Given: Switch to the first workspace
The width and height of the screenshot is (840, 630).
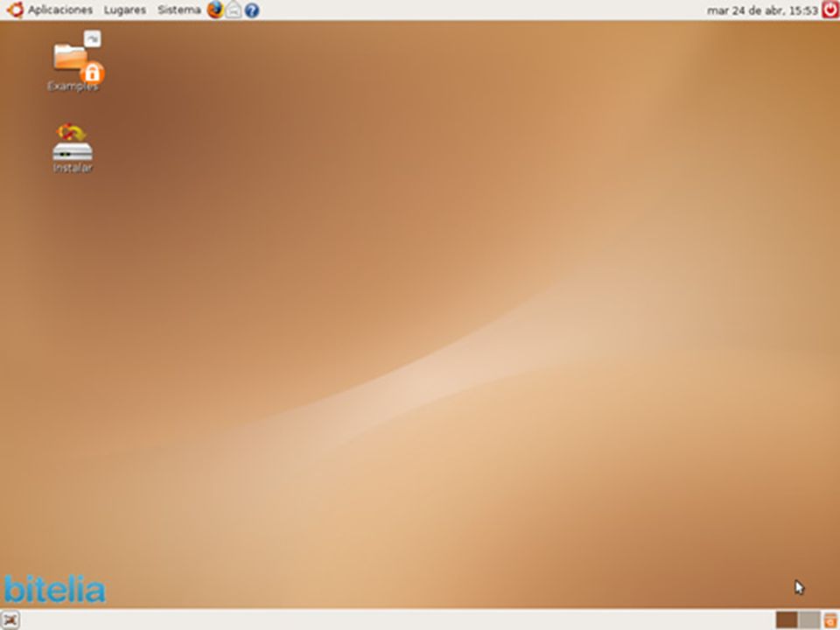Looking at the screenshot, I should pos(787,619).
